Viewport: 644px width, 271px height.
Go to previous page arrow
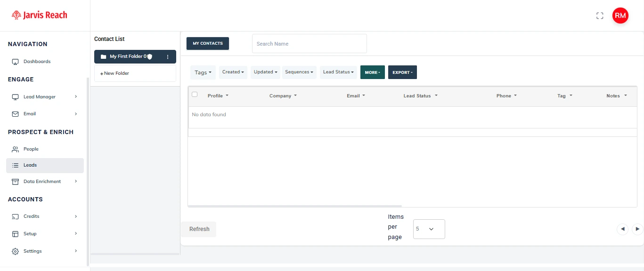click(623, 229)
